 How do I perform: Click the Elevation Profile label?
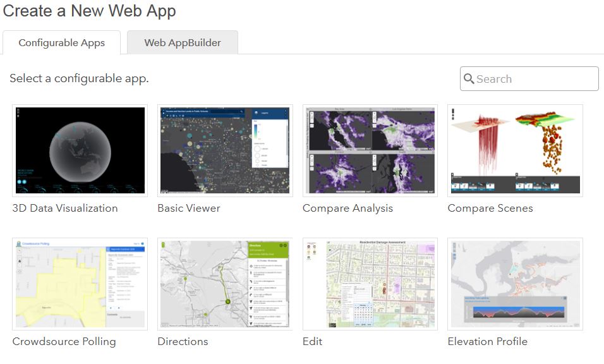[487, 341]
